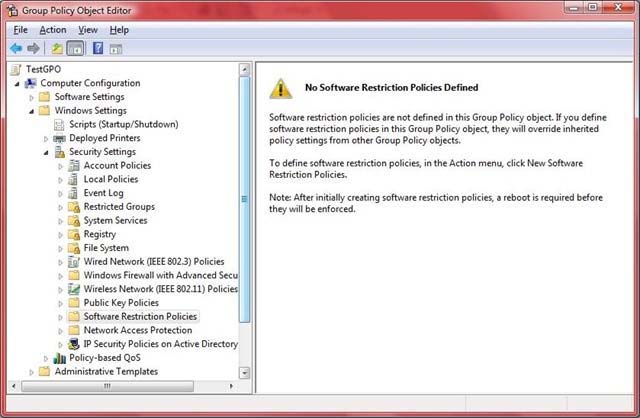Expand the Software Settings node

pyautogui.click(x=31, y=98)
